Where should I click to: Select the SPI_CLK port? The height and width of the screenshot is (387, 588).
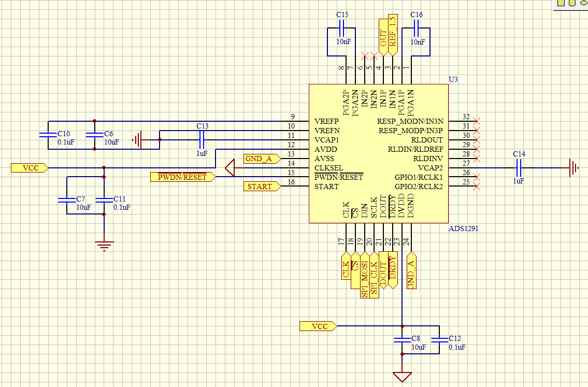(374, 275)
